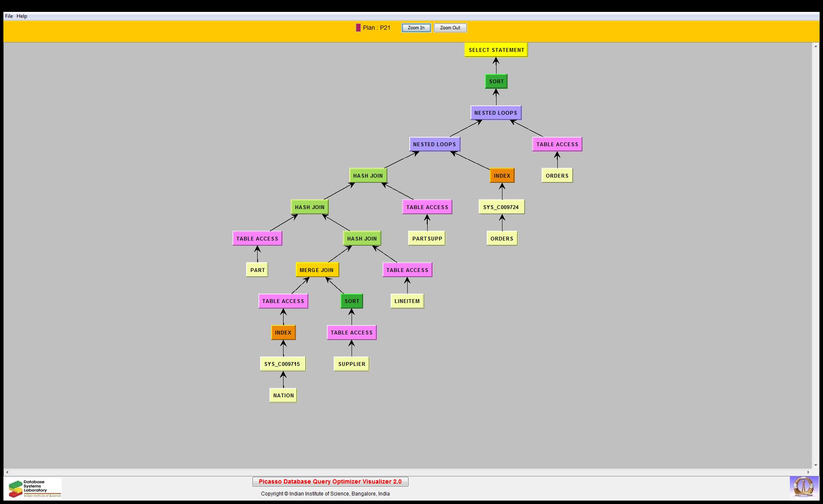The image size is (823, 504).
Task: Click the Picasso Database Query Optimizer Visualizer label
Action: coord(330,481)
